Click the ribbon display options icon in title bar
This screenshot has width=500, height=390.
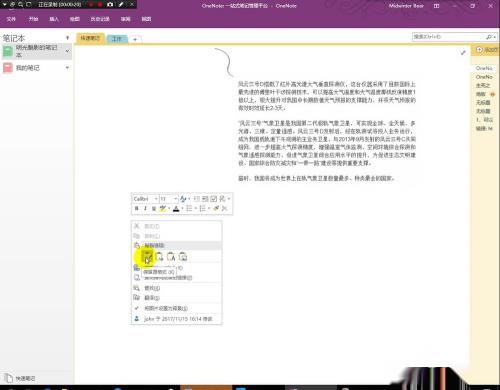(x=436, y=6)
